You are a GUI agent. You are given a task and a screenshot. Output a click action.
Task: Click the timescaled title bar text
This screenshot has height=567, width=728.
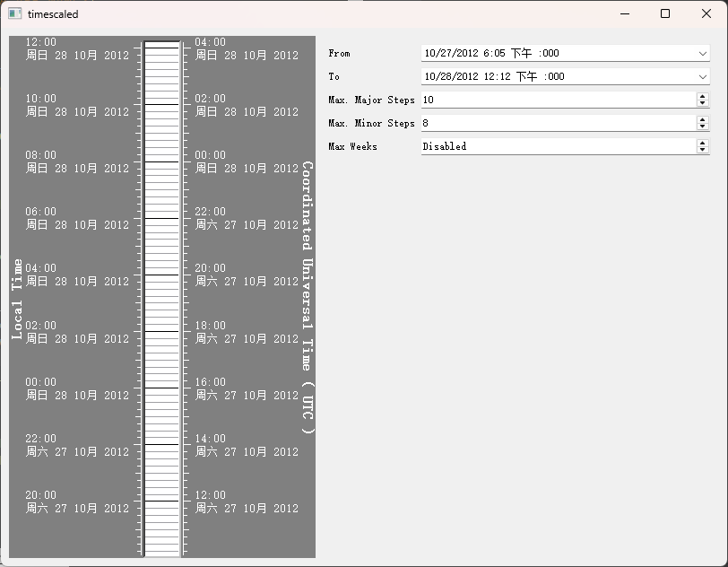point(53,13)
